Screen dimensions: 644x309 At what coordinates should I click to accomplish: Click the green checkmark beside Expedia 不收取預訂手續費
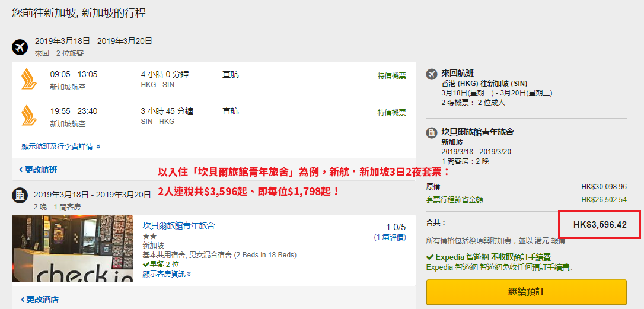430,257
